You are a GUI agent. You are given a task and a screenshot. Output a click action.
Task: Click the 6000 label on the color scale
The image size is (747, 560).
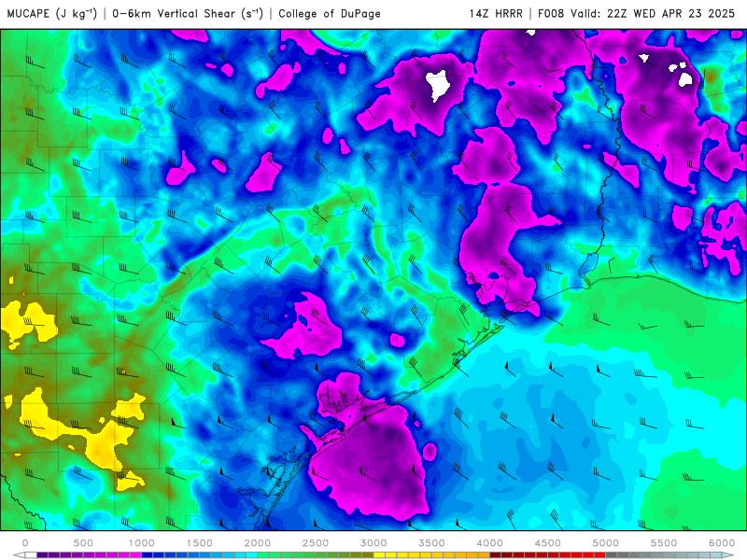tap(722, 543)
